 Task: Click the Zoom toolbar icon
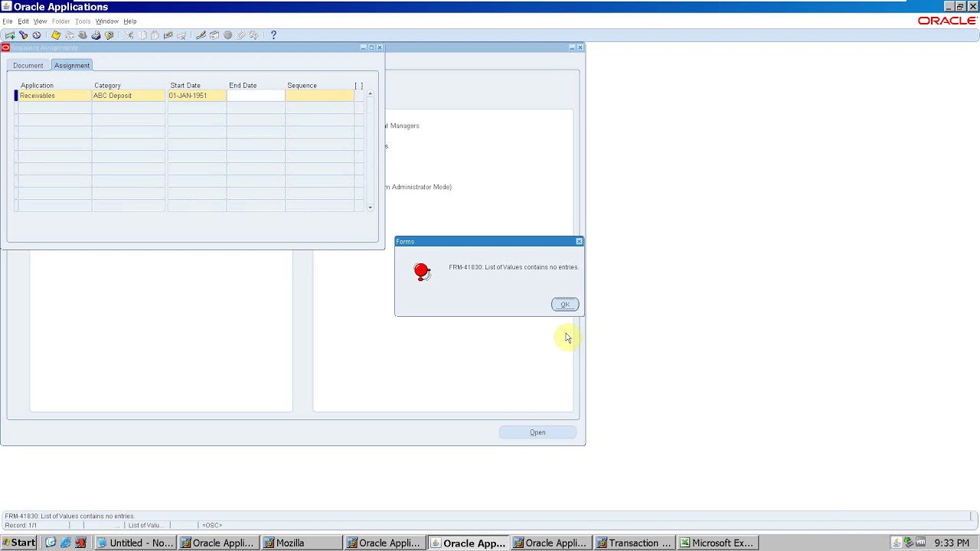coord(214,35)
